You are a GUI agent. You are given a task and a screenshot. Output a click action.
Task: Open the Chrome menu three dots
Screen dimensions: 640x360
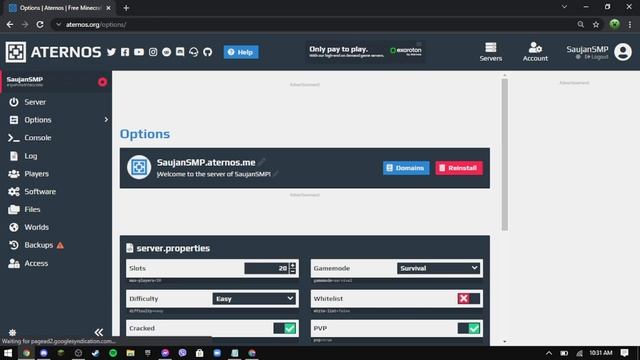point(630,24)
